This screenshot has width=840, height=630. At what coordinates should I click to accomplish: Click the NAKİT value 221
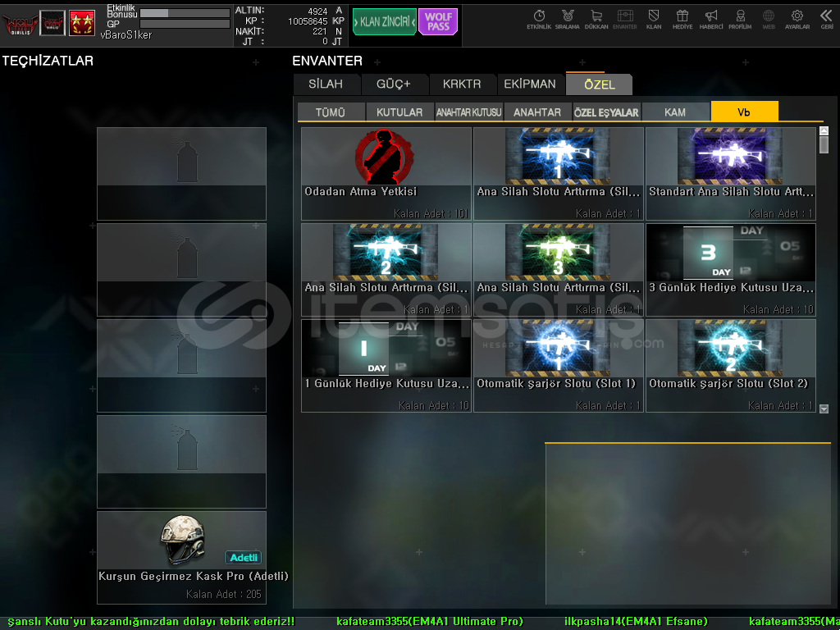(321, 31)
